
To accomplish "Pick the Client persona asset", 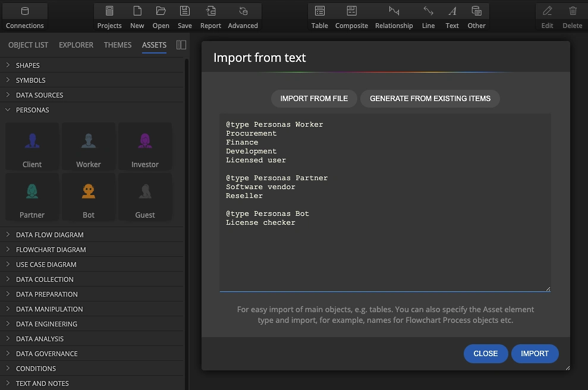I will point(32,147).
